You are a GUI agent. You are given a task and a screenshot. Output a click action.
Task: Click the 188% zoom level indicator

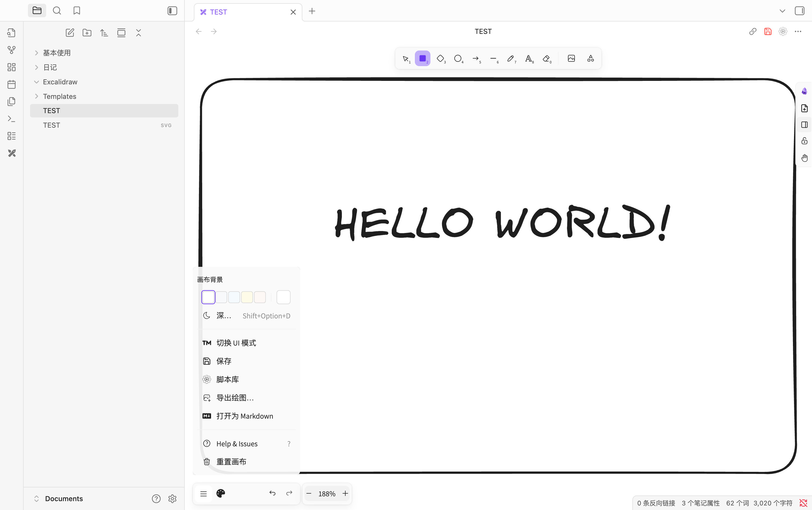click(x=327, y=493)
